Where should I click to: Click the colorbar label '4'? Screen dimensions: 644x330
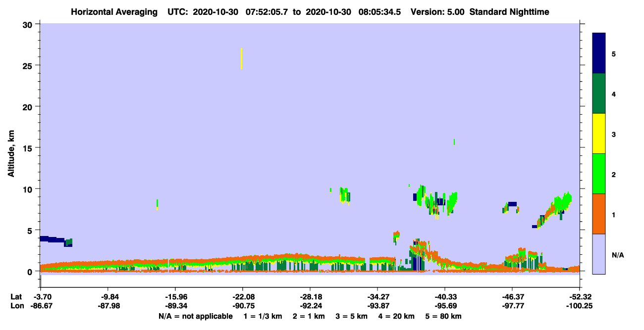[614, 94]
